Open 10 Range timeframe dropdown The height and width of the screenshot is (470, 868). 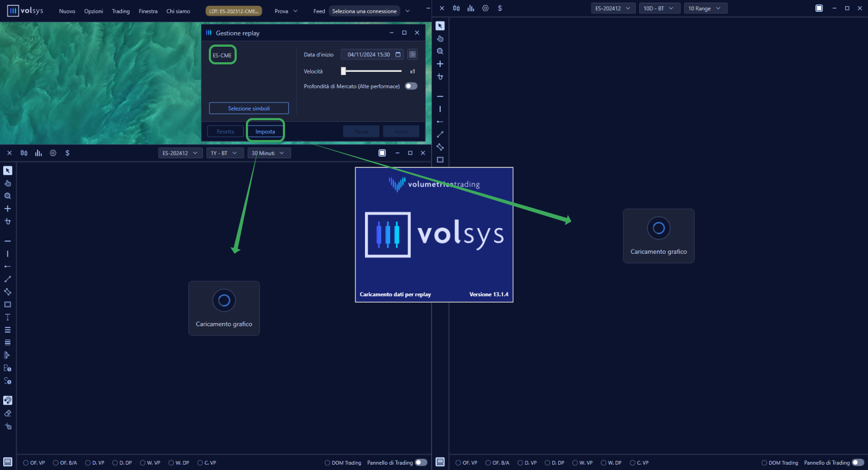coord(705,8)
